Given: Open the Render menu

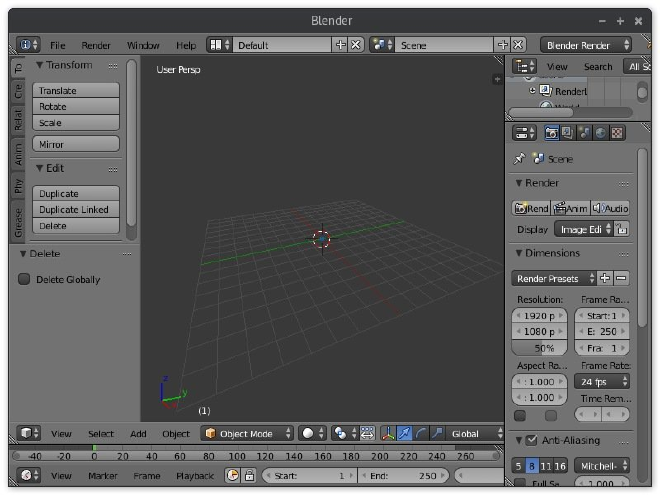Looking at the screenshot, I should [x=96, y=45].
